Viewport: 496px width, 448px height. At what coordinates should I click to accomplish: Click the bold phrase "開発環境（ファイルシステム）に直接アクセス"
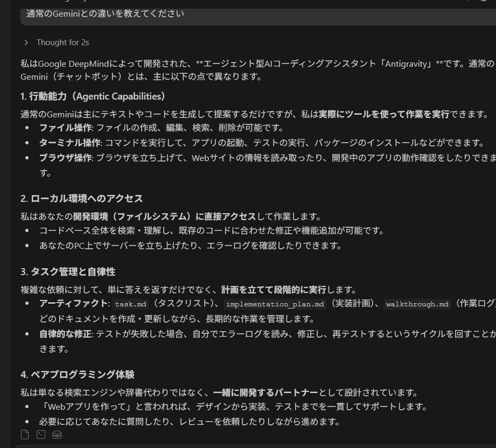[x=164, y=216]
